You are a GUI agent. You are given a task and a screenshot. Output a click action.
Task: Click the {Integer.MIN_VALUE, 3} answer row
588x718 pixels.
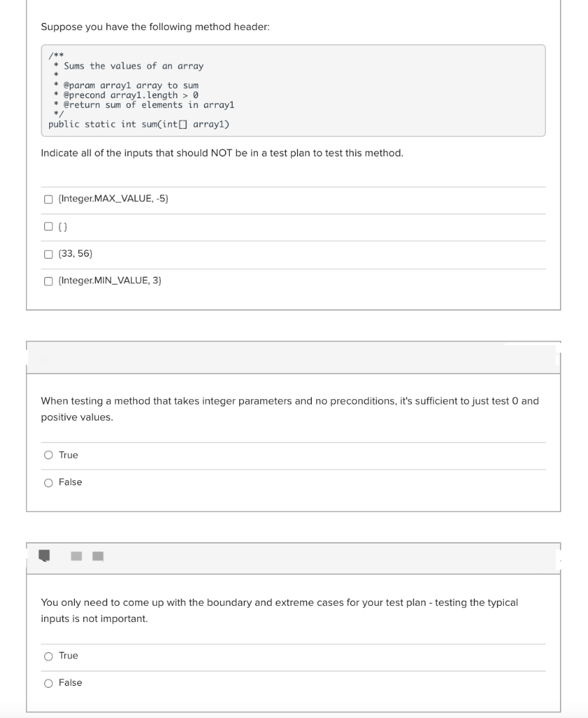coord(294,280)
